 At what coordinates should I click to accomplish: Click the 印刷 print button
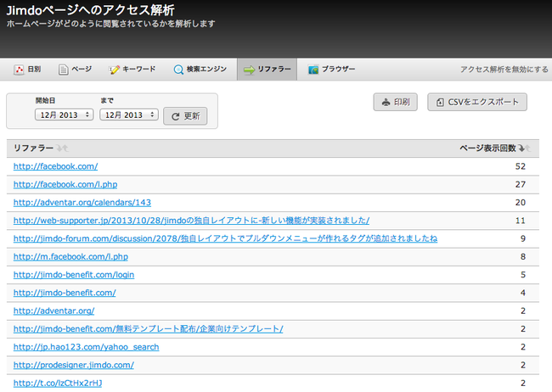[x=396, y=102]
